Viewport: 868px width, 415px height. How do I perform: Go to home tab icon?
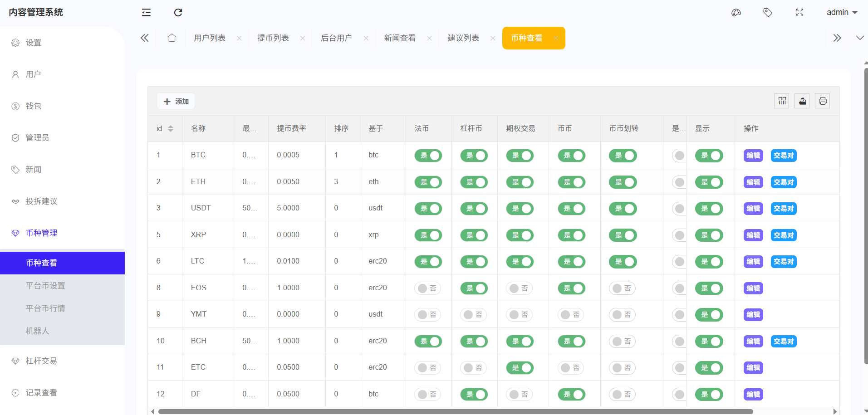pos(172,38)
